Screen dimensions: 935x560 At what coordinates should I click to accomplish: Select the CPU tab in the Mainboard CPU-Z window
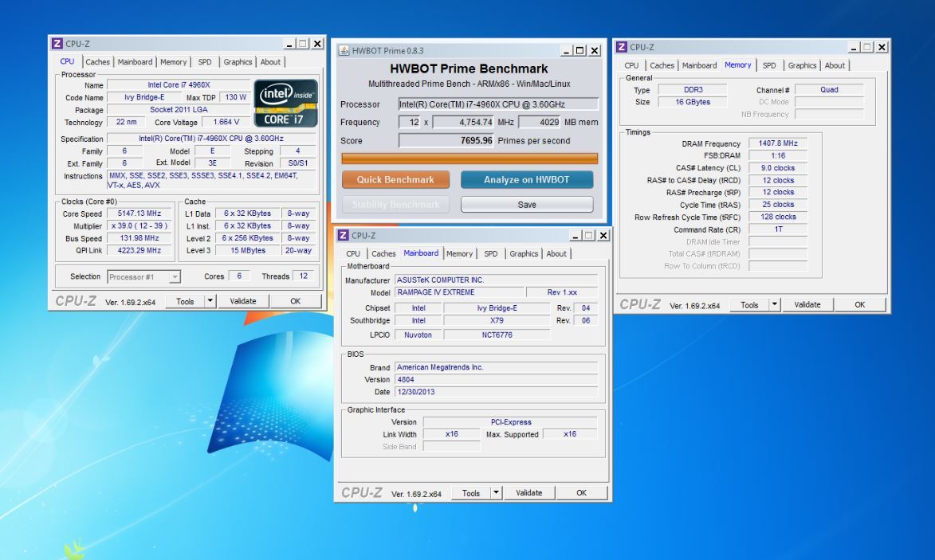coord(353,254)
